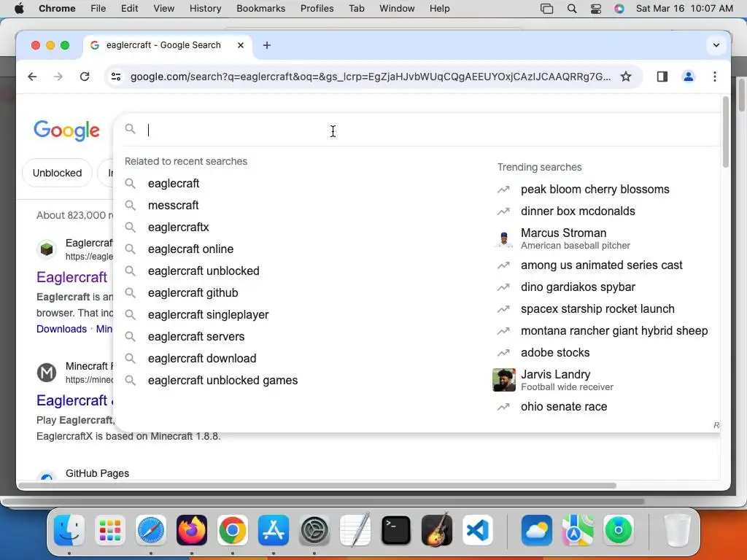Open the Apple menu
Screen dimensions: 747x560
point(19,9)
